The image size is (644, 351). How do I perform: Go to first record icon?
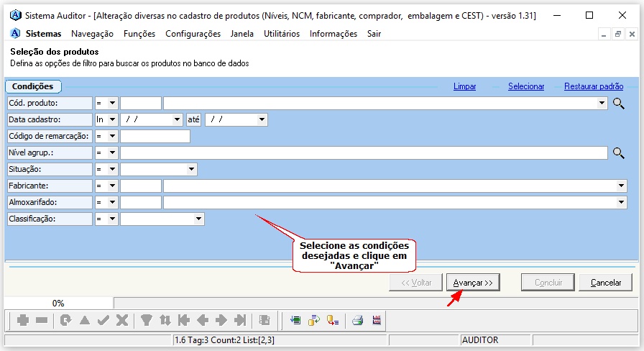(x=183, y=320)
